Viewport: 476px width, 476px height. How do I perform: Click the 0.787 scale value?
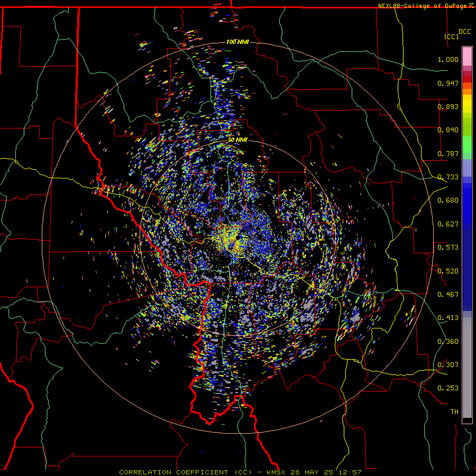448,153
